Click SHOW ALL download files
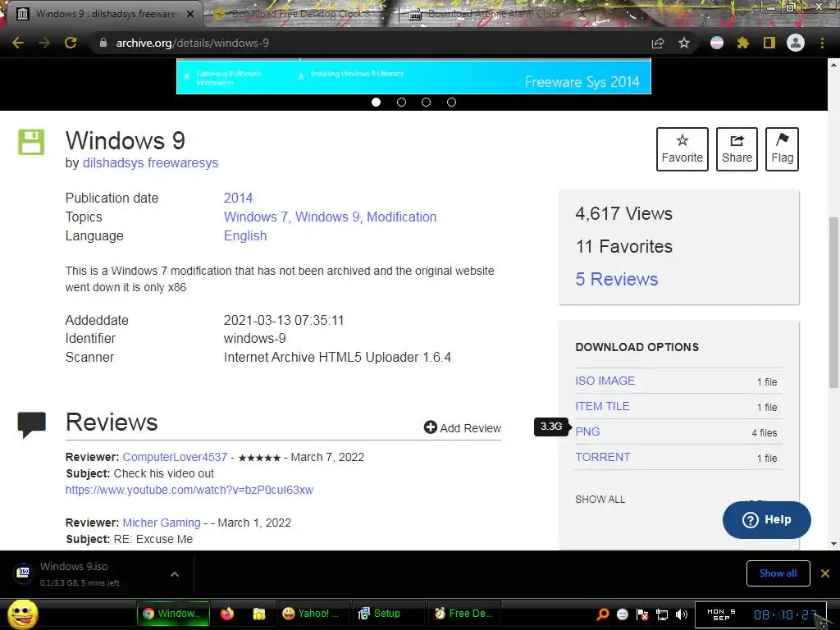Image resolution: width=840 pixels, height=630 pixels. [x=600, y=500]
